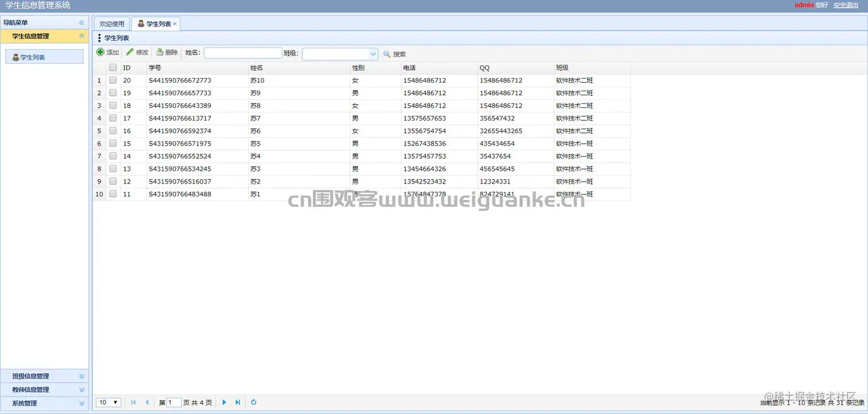Click 软件技术一班 in the 苏5 row
Image resolution: width=868 pixels, height=414 pixels.
coord(574,143)
